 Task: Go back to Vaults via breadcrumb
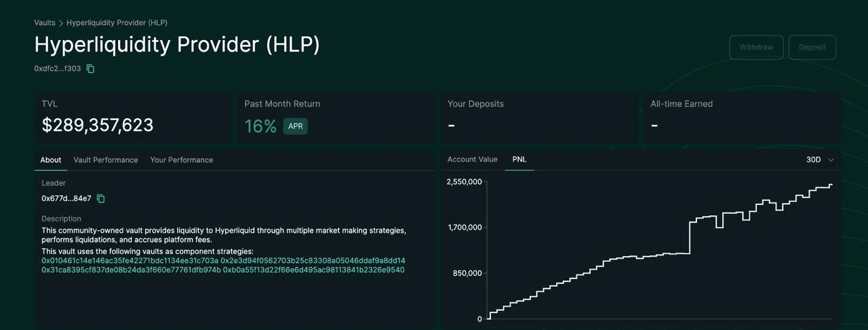pyautogui.click(x=45, y=22)
